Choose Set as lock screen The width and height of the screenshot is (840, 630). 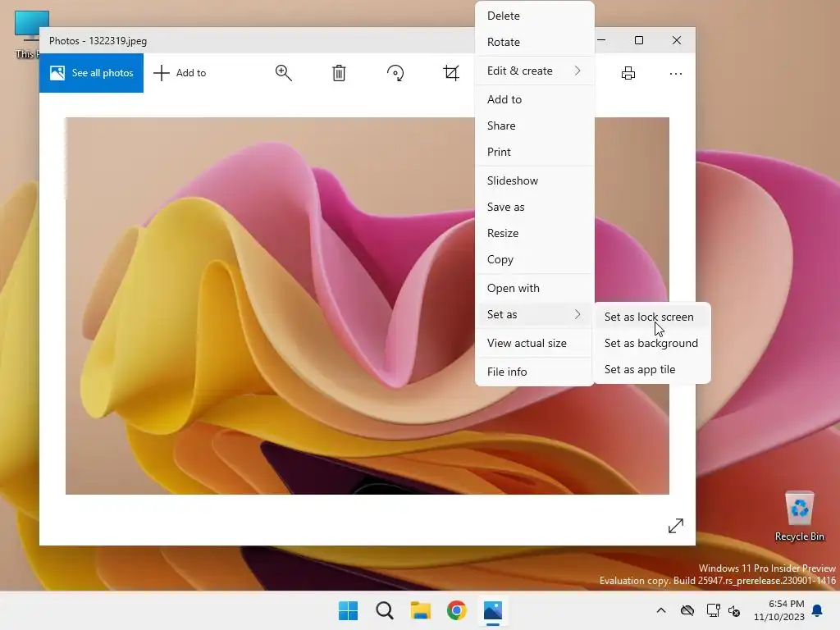652,317
